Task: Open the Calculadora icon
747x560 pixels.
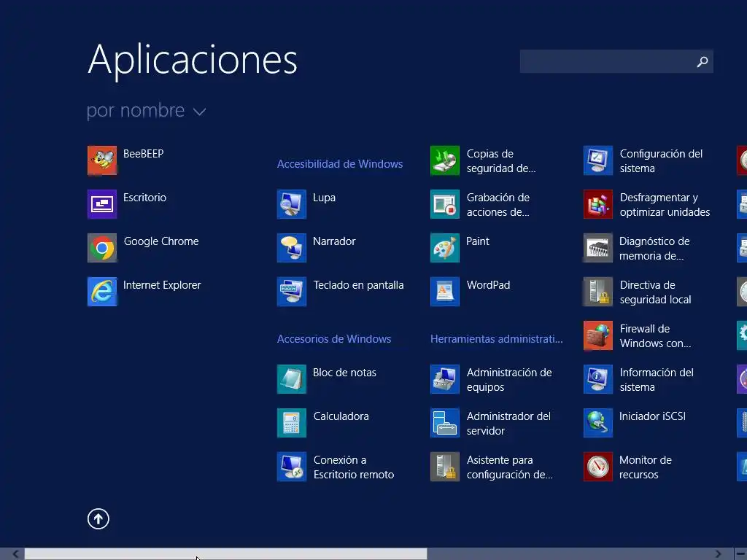Action: [x=292, y=424]
